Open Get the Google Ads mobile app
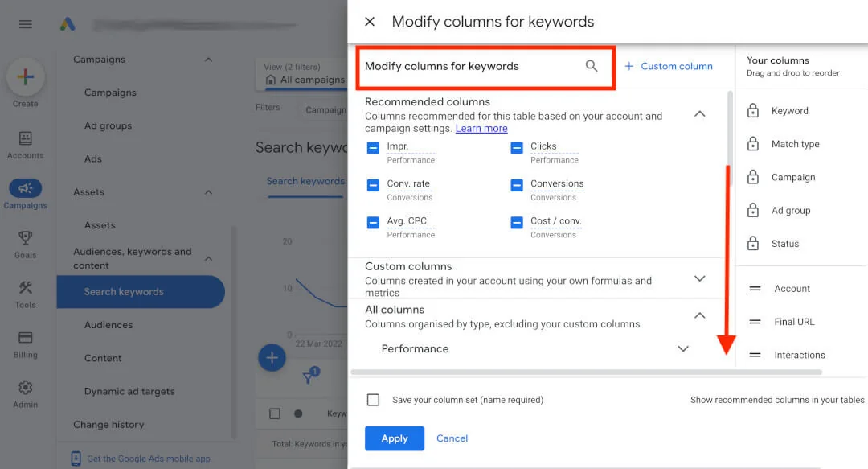 click(149, 459)
